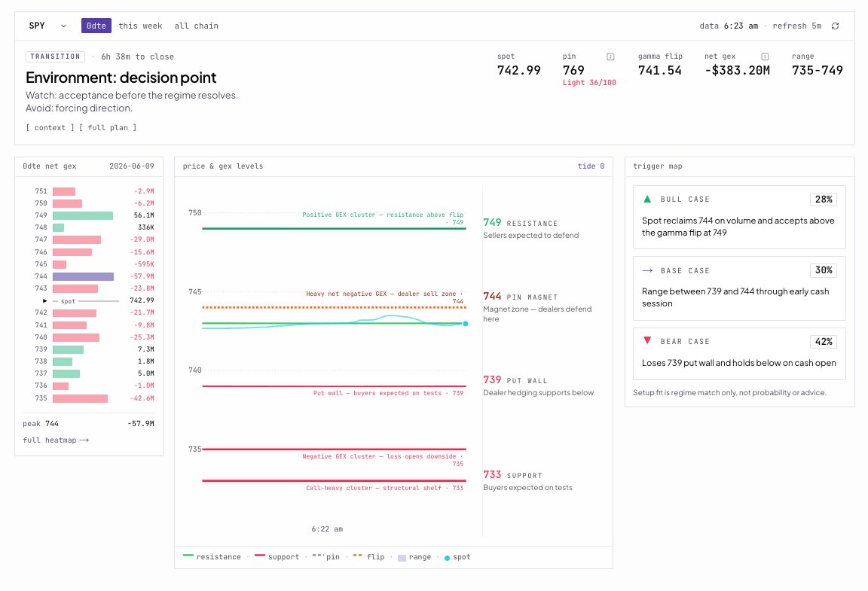This screenshot has height=591, width=868.
Task: Click the spot legend entry
Action: click(457, 557)
